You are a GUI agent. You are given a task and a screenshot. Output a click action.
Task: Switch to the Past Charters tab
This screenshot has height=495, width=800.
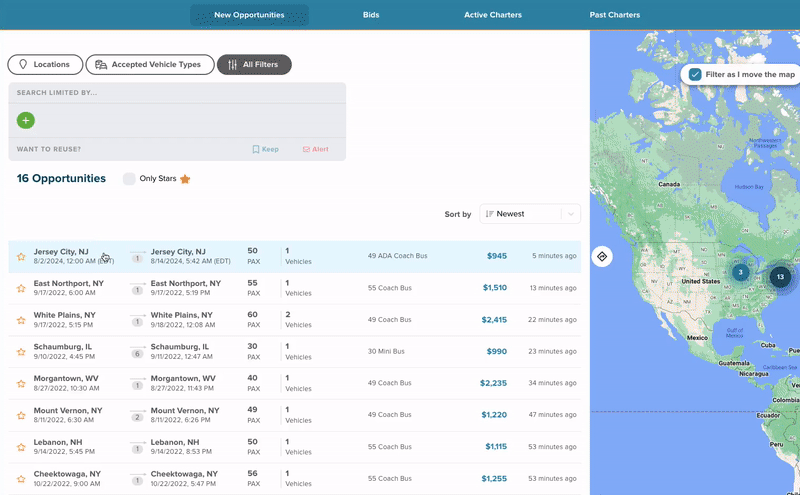pos(615,15)
